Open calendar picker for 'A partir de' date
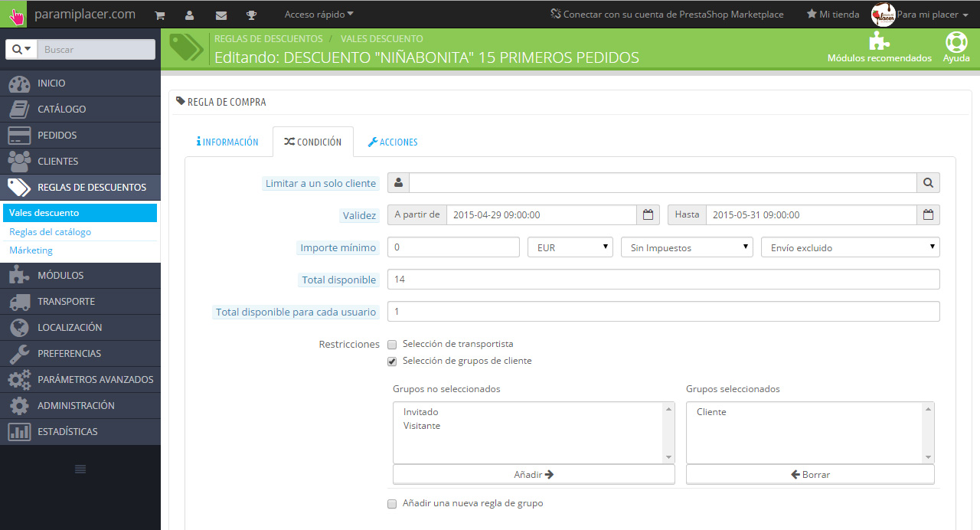Image resolution: width=980 pixels, height=530 pixels. point(648,215)
